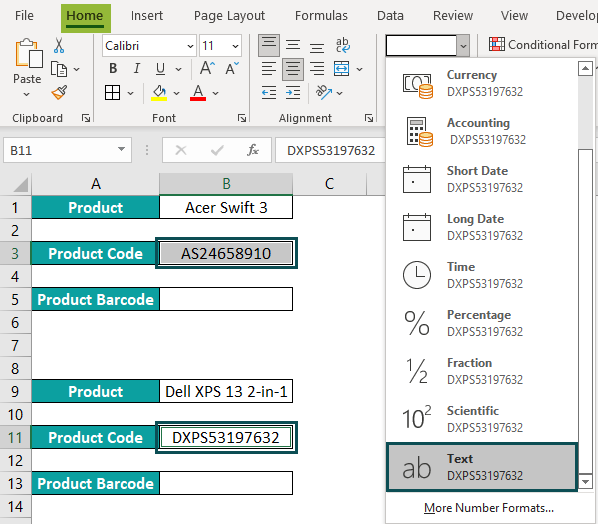Screen dimensions: 598x524
Task: Align text right
Action: pos(317,69)
